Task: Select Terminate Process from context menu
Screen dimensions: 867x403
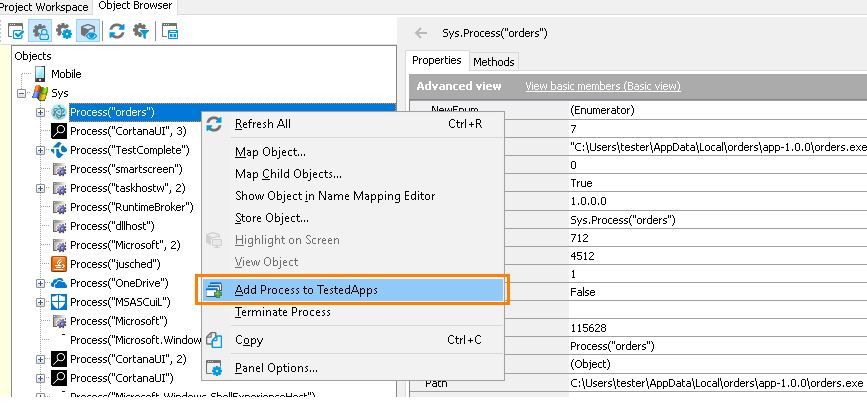Action: (x=282, y=312)
